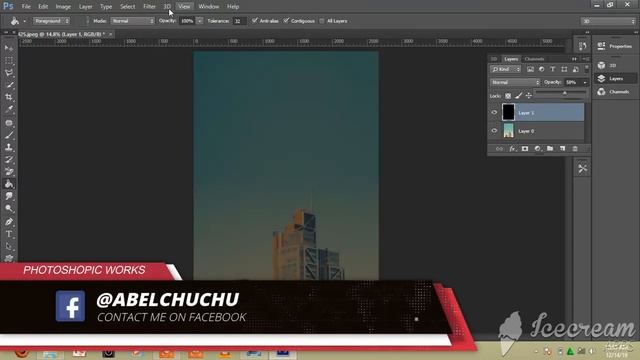The image size is (640, 360).
Task: Select the Eyedropper tool
Action: click(x=9, y=109)
